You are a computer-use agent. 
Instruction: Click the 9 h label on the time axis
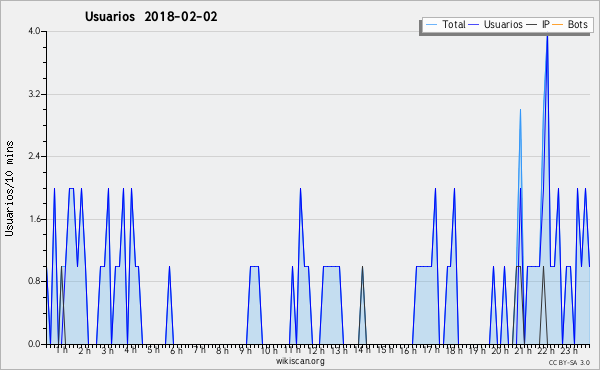pos(245,350)
